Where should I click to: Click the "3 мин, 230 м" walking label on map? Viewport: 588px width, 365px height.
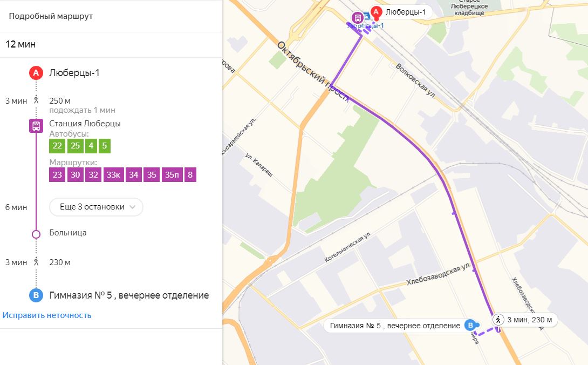click(524, 320)
